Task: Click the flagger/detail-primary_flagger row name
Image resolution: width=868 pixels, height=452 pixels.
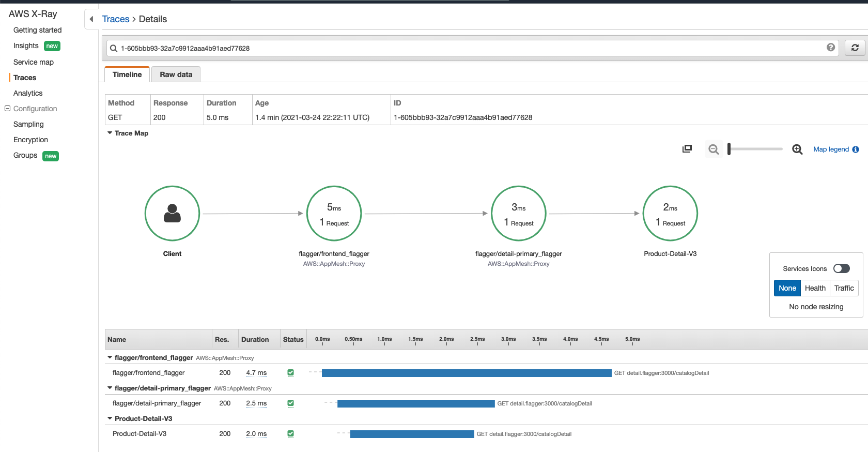Action: click(x=157, y=403)
